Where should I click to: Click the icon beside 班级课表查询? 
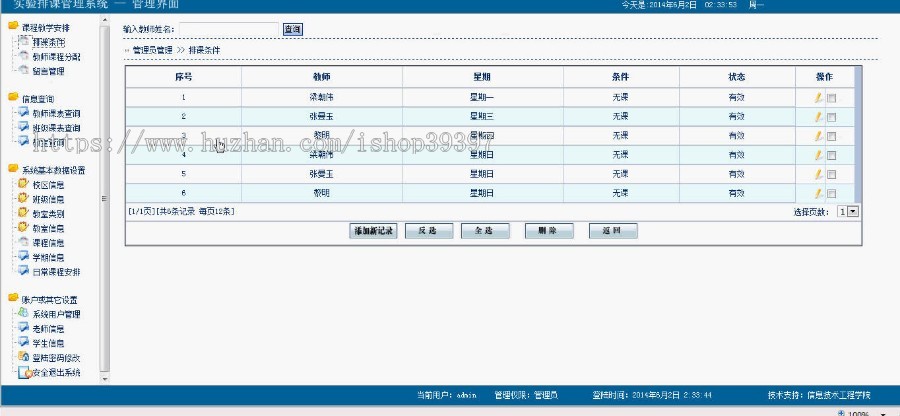pos(24,126)
